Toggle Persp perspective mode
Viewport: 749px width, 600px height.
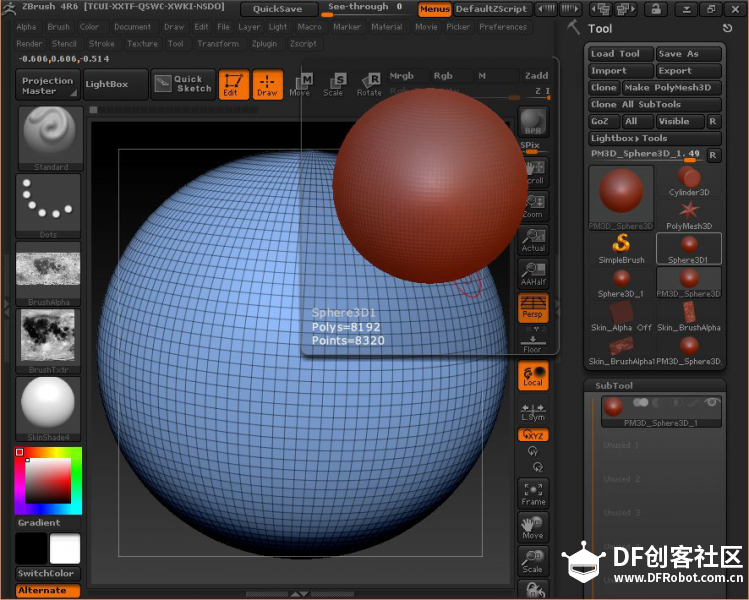point(533,308)
